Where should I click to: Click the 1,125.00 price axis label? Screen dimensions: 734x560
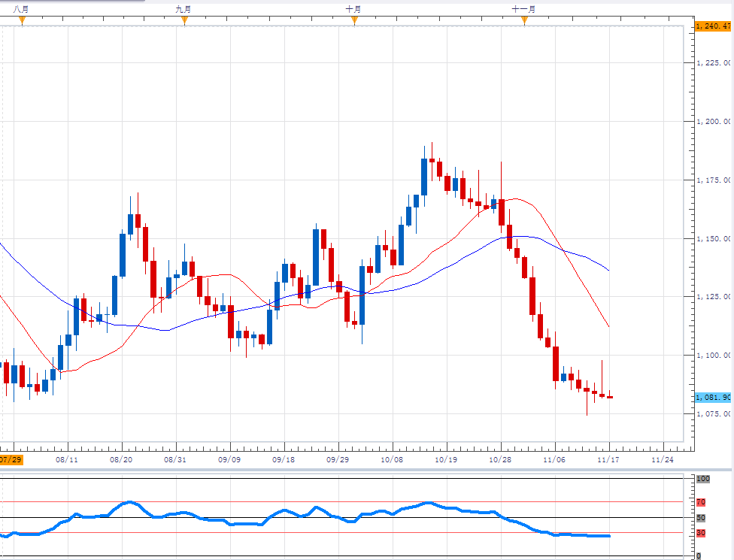(x=714, y=297)
